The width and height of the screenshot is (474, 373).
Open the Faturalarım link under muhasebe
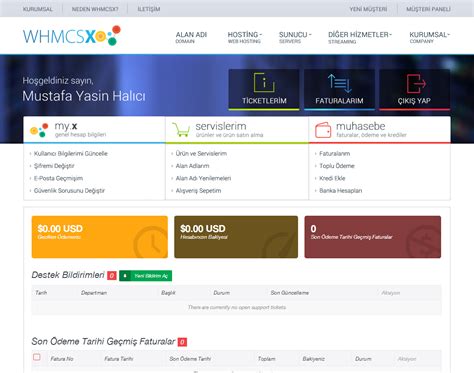[x=335, y=154]
